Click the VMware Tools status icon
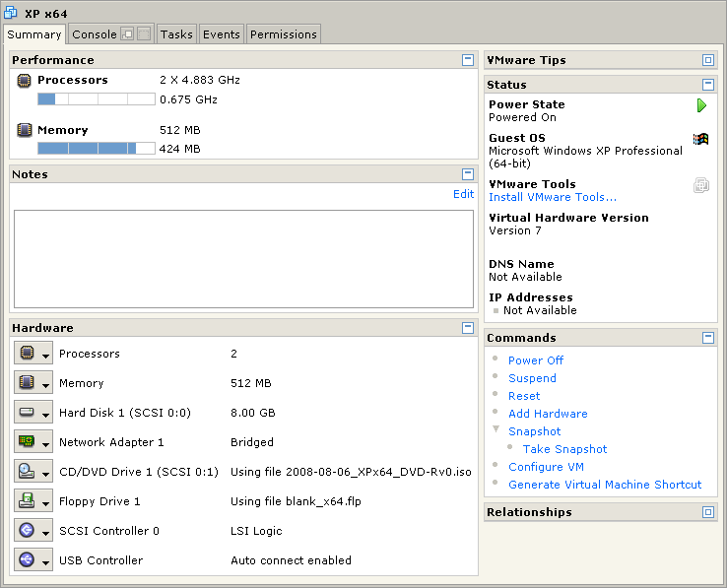The height and width of the screenshot is (588, 727). point(701,185)
